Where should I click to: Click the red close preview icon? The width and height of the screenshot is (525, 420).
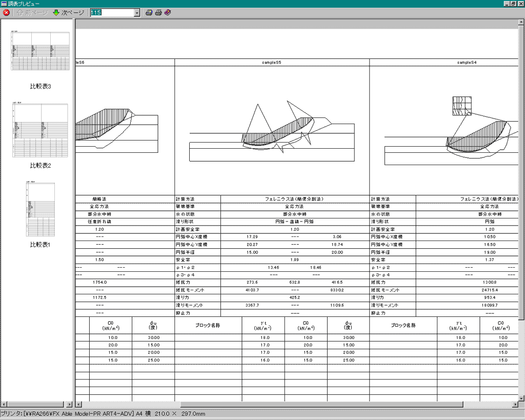point(6,13)
